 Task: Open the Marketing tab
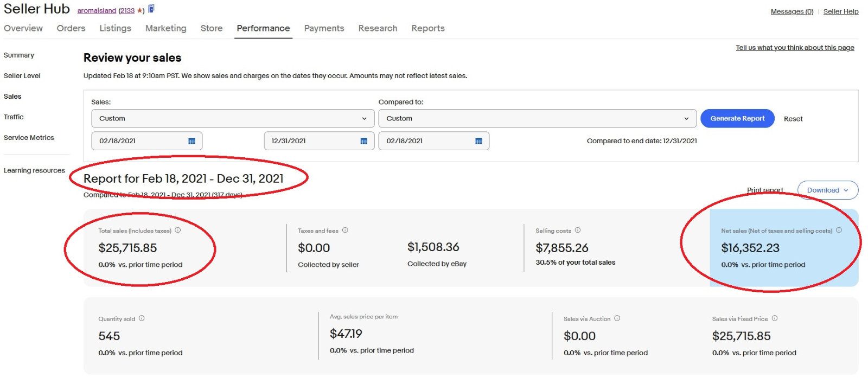click(165, 28)
